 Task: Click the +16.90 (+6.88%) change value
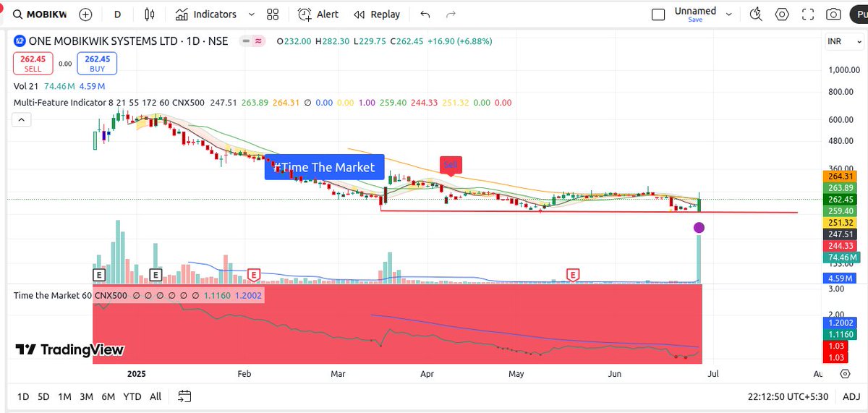(459, 41)
